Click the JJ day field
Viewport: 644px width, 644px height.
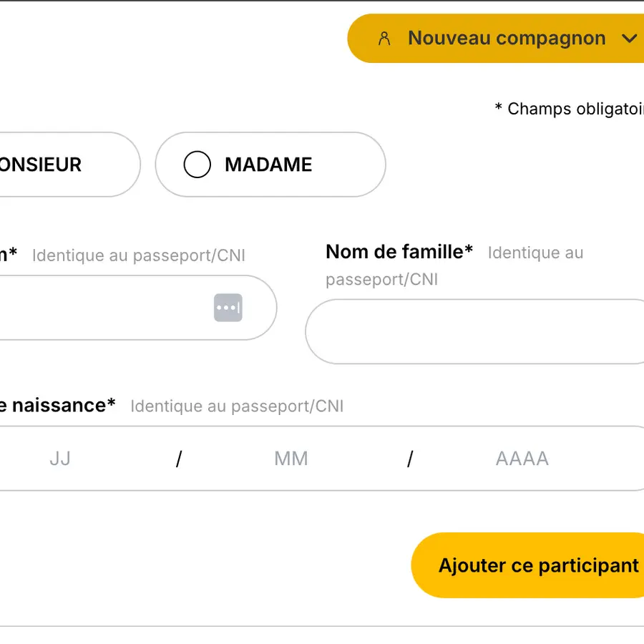(60, 459)
